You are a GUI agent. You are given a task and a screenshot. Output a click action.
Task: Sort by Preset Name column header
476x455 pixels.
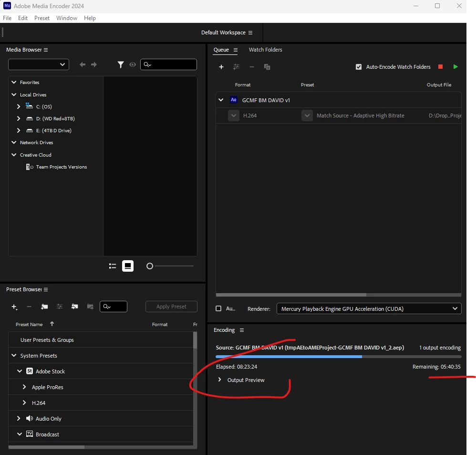(x=29, y=324)
